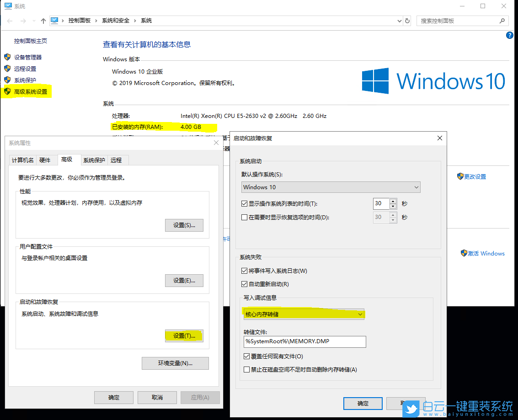Image resolution: width=518 pixels, height=420 pixels.
Task: Navigate up using the up arrow icon
Action: click(43, 21)
